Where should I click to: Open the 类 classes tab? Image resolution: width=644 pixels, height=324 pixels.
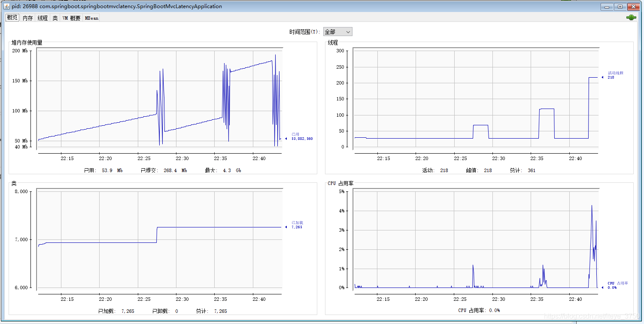pos(55,18)
